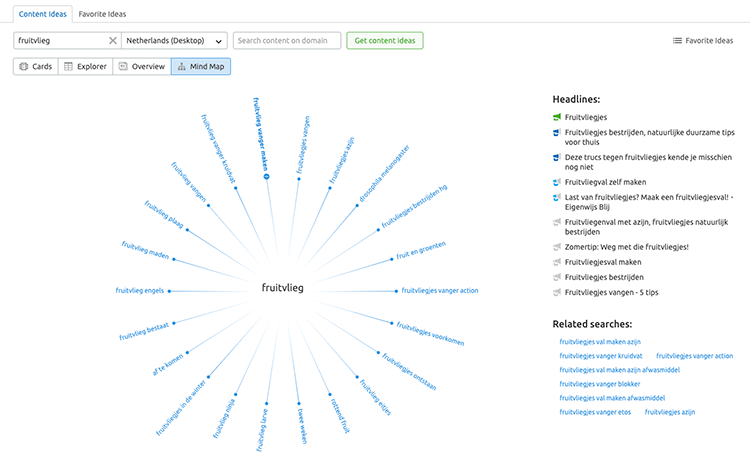This screenshot has width=750, height=462.
Task: Select mind map node fruitvlieg vanger kruidvat
Action: point(218,149)
